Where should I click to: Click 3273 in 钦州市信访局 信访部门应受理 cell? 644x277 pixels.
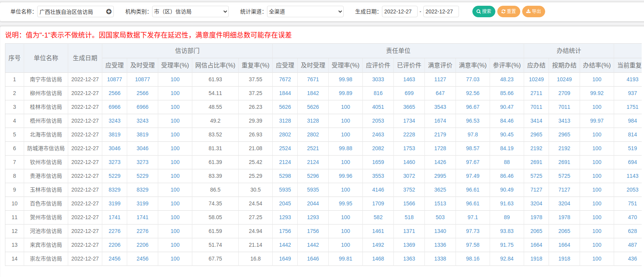(x=115, y=162)
